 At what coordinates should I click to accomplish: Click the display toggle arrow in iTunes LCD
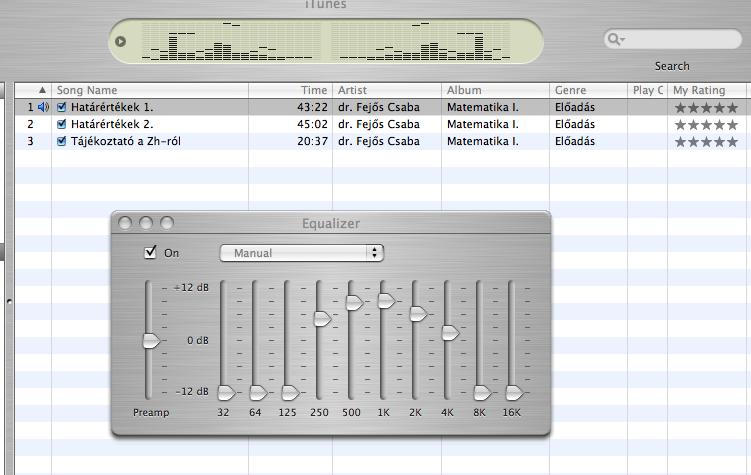pos(120,42)
